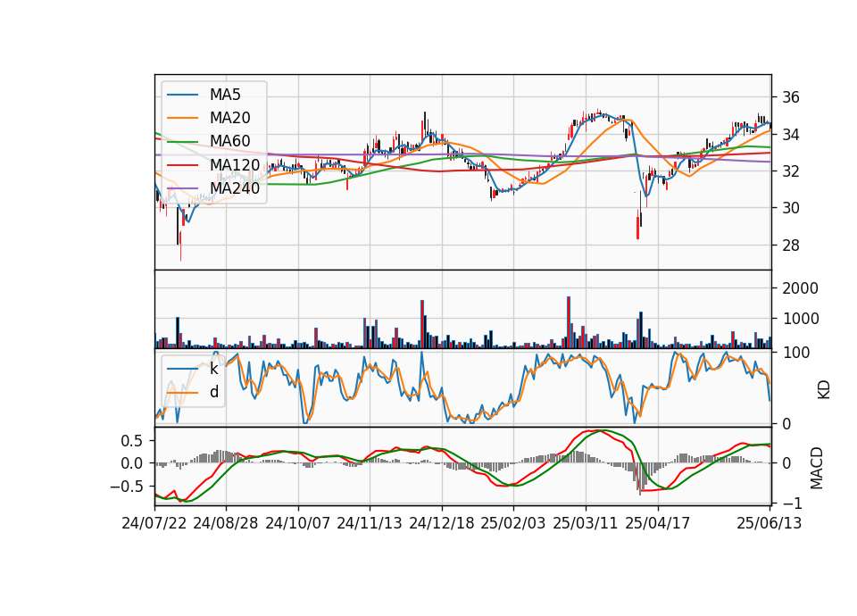Click date label 25/02/03

pyautogui.click(x=513, y=523)
